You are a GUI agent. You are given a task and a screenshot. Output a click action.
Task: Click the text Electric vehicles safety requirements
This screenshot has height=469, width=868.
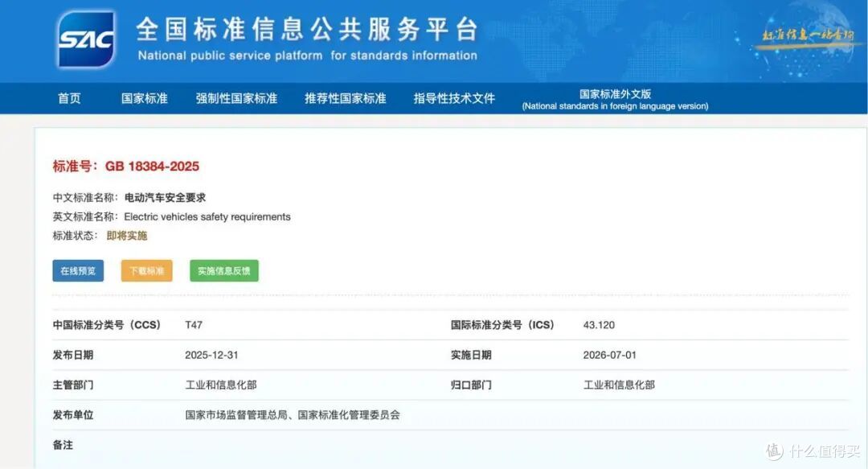[x=207, y=216]
